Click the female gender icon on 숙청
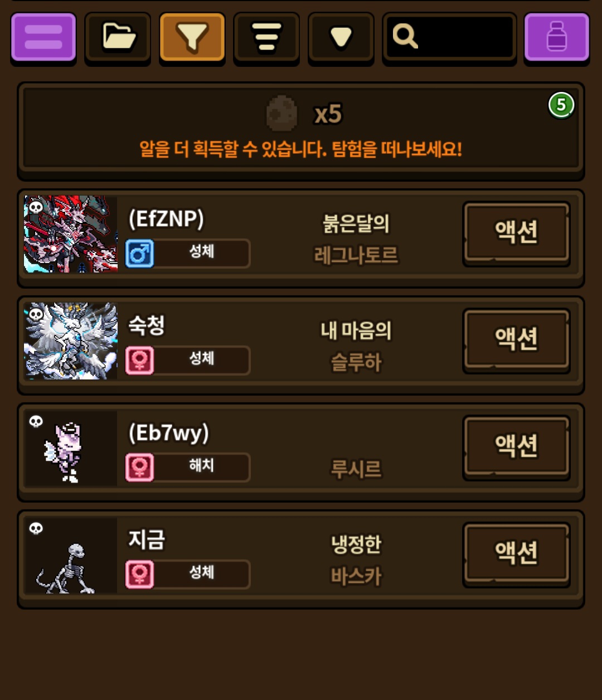602x700 pixels. point(139,361)
